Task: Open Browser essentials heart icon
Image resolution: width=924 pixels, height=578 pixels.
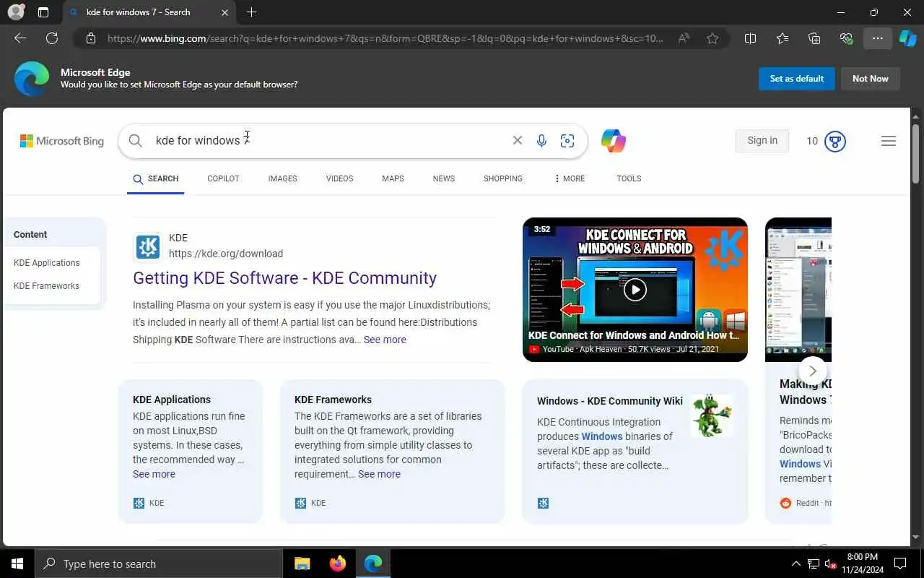Action: click(x=846, y=38)
